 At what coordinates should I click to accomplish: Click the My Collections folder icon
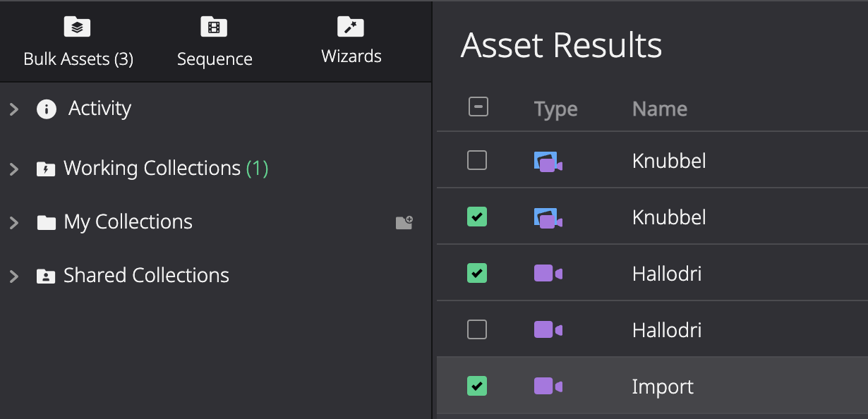click(x=47, y=223)
